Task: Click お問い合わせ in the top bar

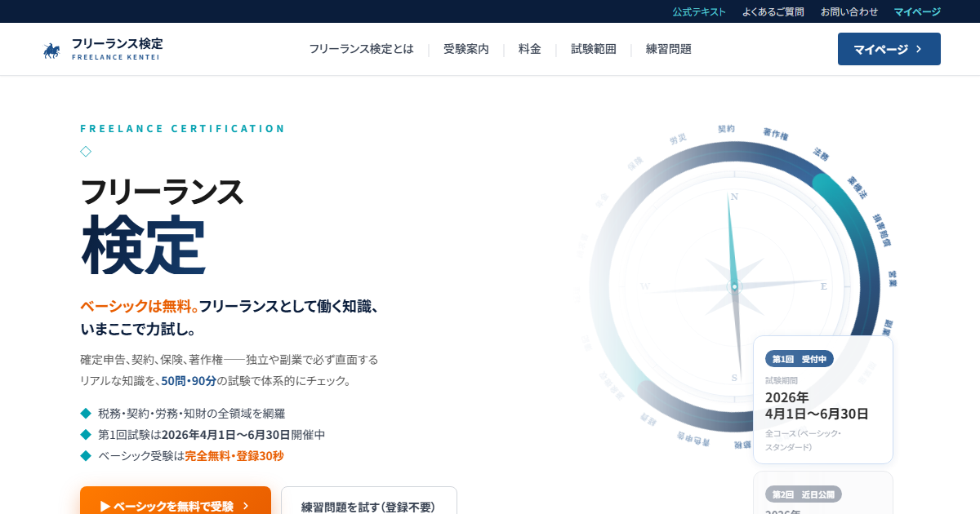Action: coord(849,11)
